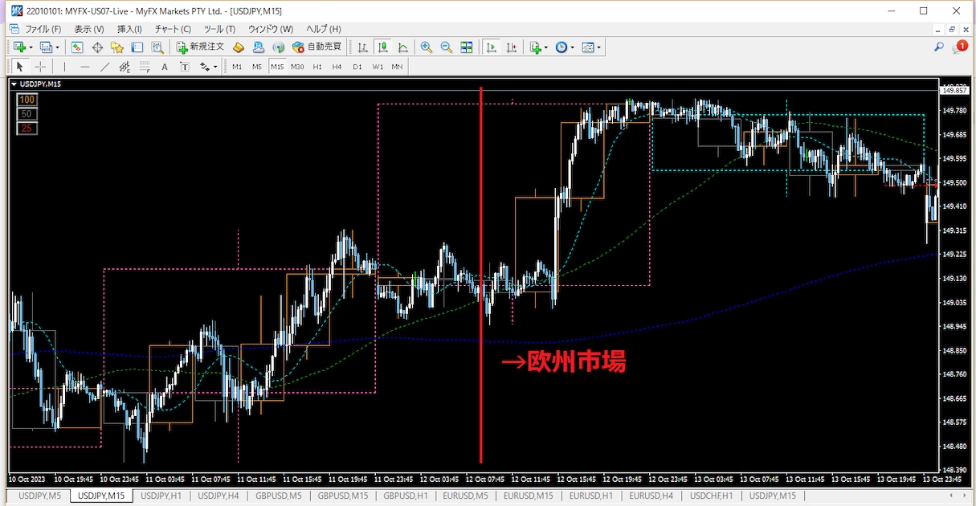Zoom in on the chart
Screen dimensions: 980x506
[427, 47]
